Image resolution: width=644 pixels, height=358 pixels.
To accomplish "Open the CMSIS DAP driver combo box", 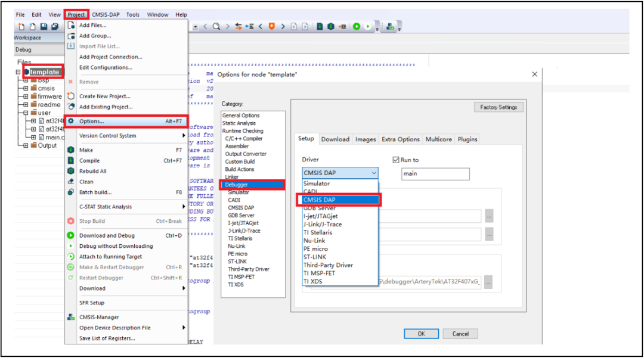I will coord(340,173).
